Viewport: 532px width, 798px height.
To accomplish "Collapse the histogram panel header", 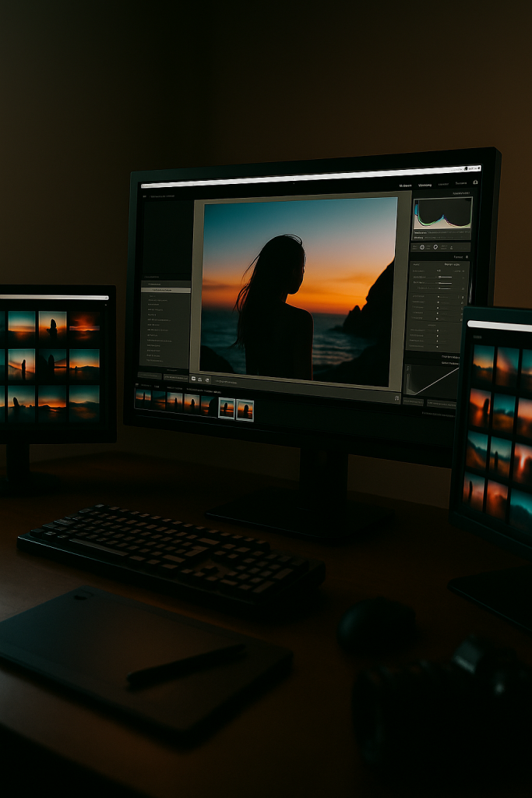I will pyautogui.click(x=460, y=192).
